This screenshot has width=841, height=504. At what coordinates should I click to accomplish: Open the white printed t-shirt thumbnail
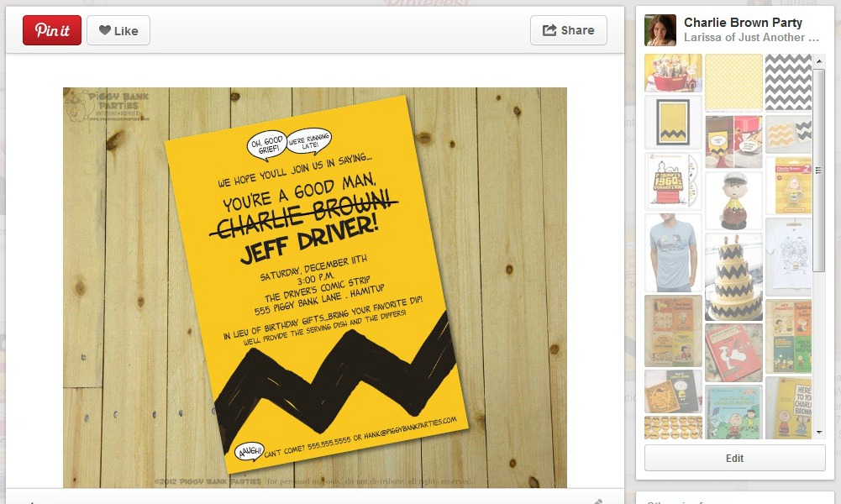coord(788,257)
